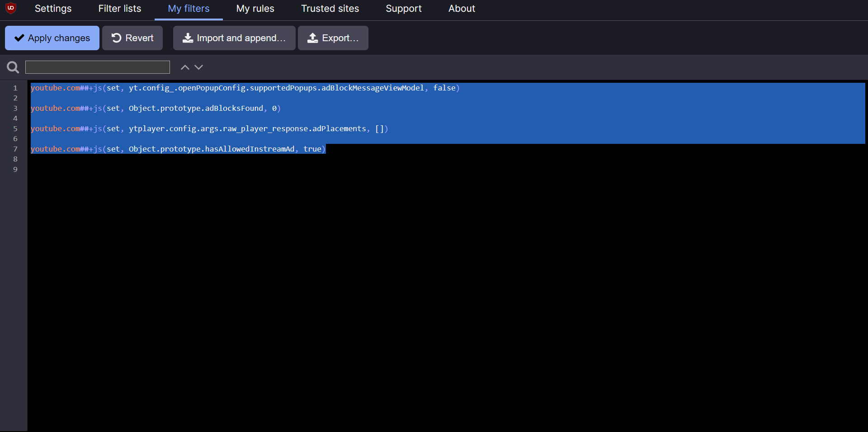Click line number 9 in the gutter

(15, 169)
